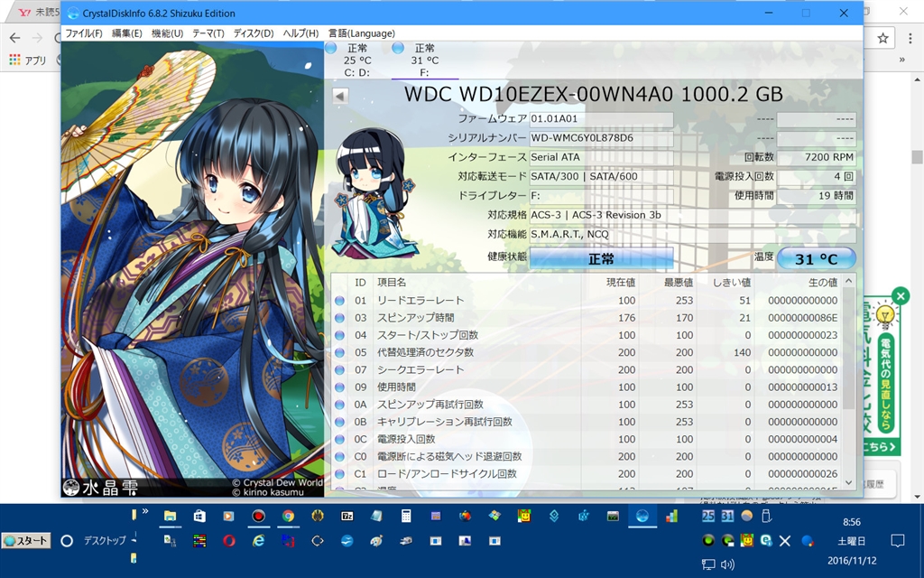Open the 編集(E) menu

coord(126,33)
